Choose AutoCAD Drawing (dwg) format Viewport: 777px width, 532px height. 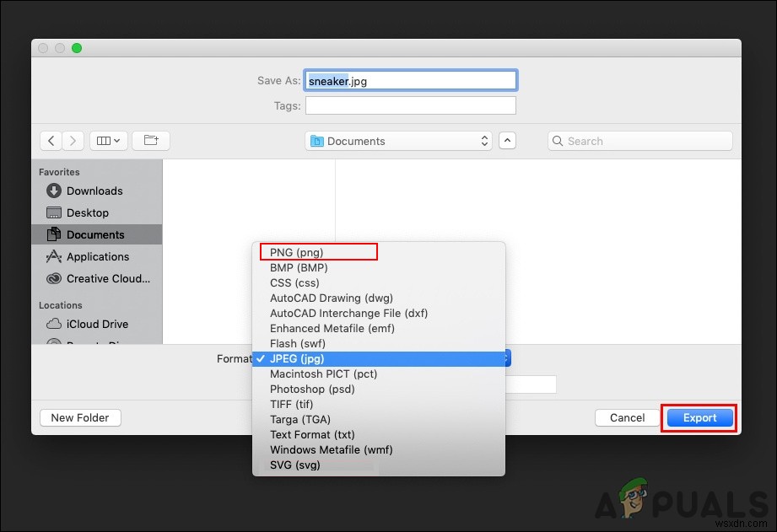pos(379,298)
